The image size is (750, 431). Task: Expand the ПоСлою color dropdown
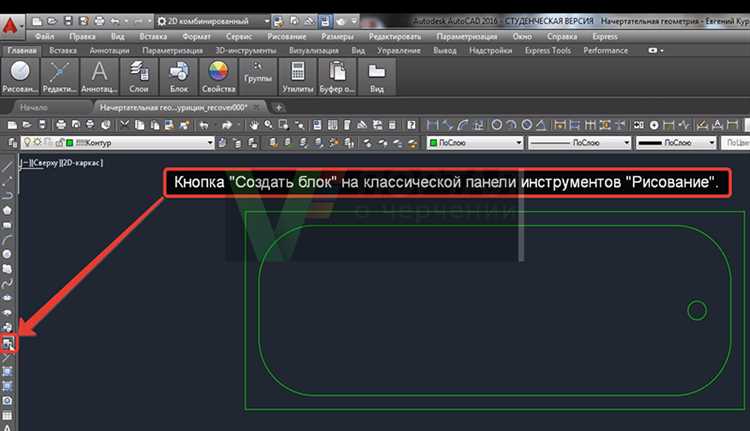(518, 143)
